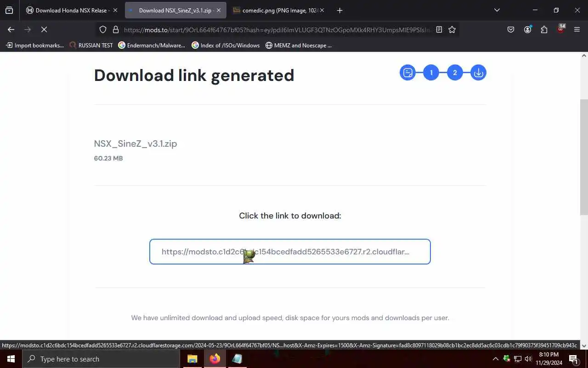Open MEMZ and Noescape bookmark
The height and width of the screenshot is (368, 588).
[x=299, y=45]
